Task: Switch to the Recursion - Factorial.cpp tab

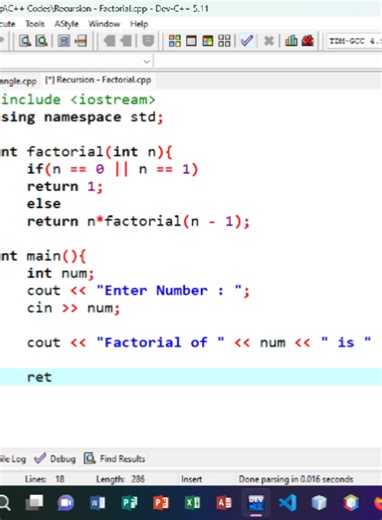Action: tap(98, 80)
